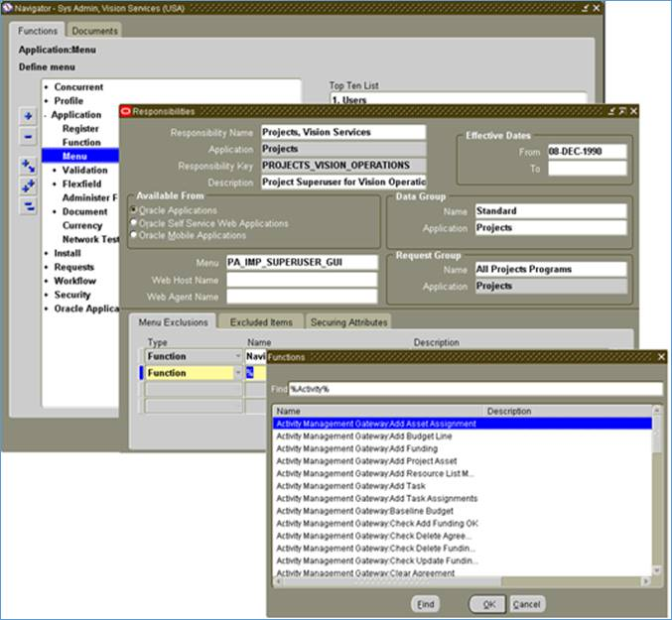Select 'Activity Management Gateway:Add Funding' row
The height and width of the screenshot is (620, 672).
462,448
